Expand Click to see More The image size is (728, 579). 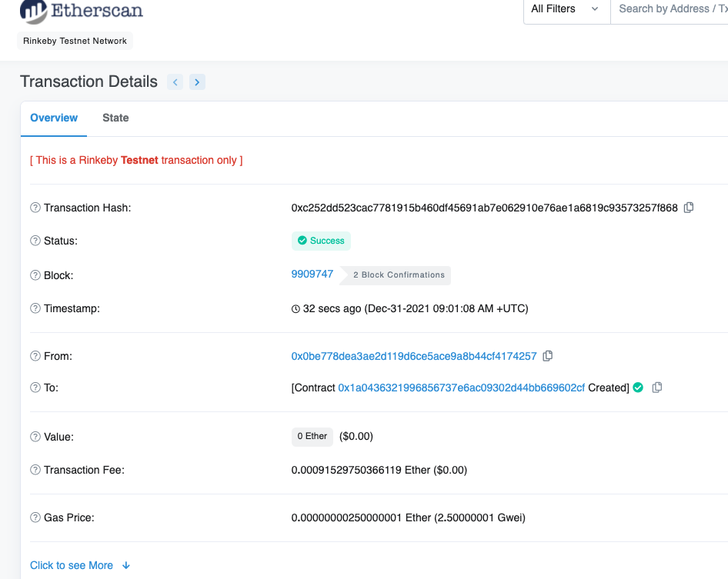click(x=80, y=565)
